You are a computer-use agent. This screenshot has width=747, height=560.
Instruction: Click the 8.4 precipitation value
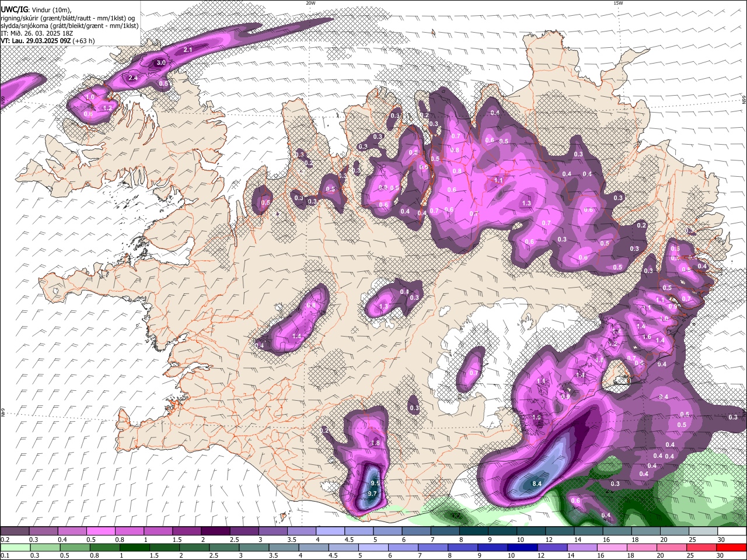[x=537, y=484]
